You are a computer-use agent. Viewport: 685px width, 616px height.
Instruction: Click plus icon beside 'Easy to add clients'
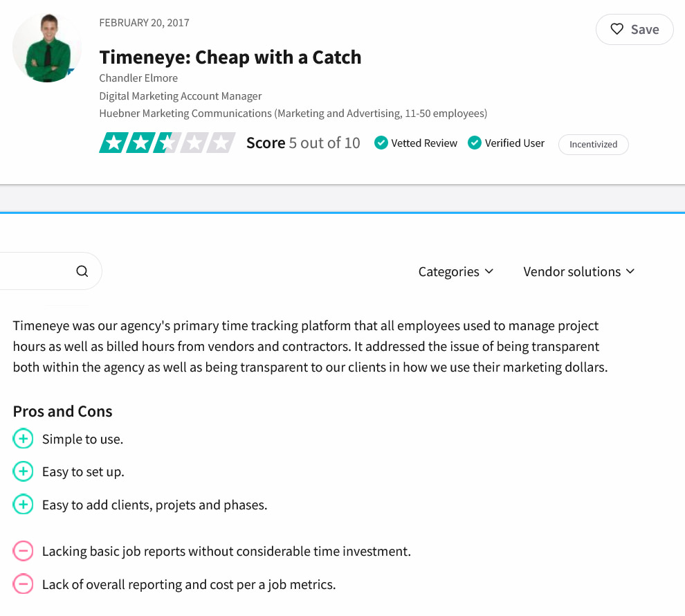pos(23,505)
